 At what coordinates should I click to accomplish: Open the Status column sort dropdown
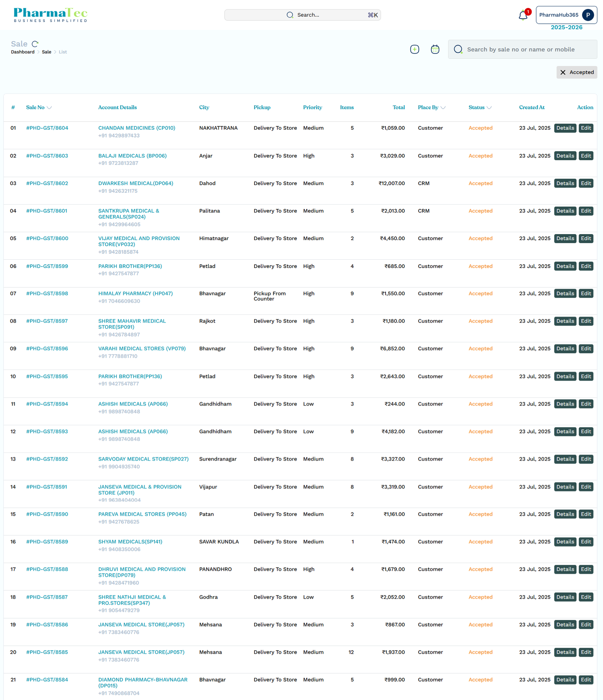pyautogui.click(x=489, y=107)
